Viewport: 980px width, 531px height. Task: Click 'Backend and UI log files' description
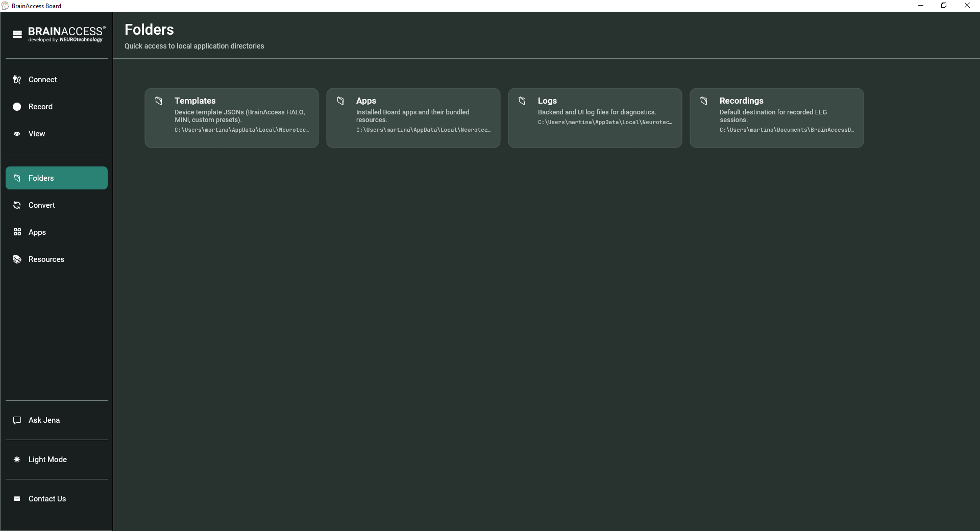pos(597,112)
